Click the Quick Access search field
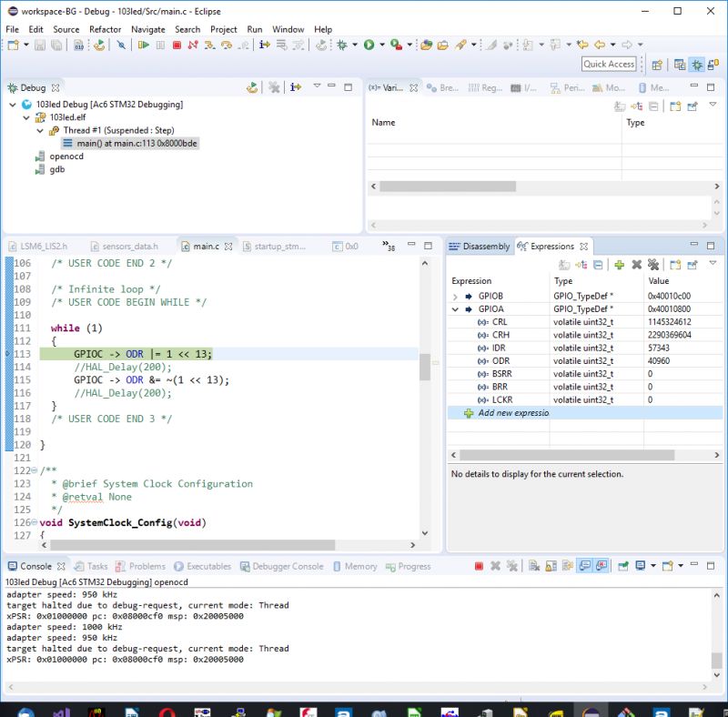Image resolution: width=728 pixels, height=717 pixels. point(609,64)
